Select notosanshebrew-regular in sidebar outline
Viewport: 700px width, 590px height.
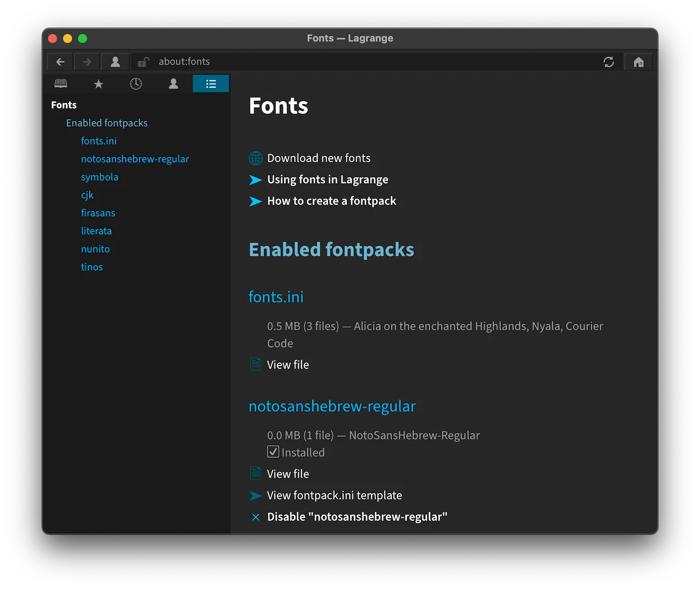(135, 159)
